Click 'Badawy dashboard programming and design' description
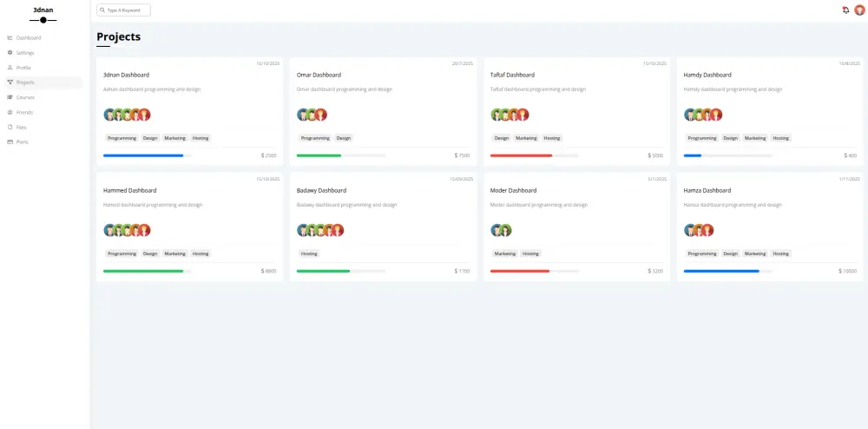 [346, 205]
